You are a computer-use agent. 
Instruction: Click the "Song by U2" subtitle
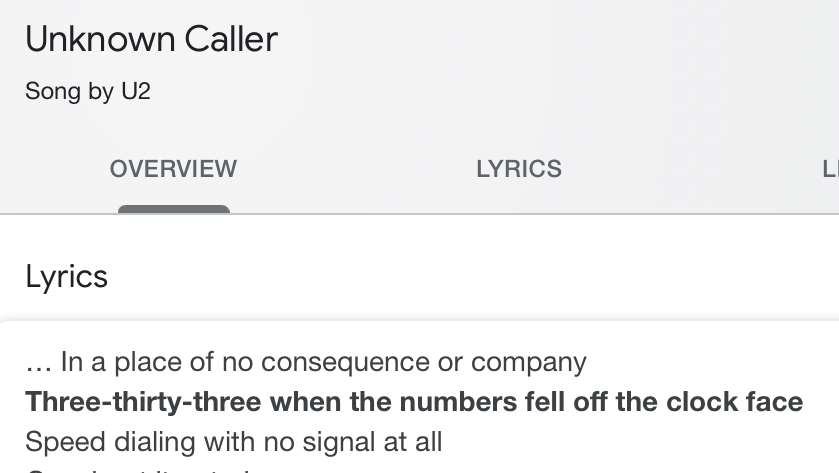pos(88,92)
